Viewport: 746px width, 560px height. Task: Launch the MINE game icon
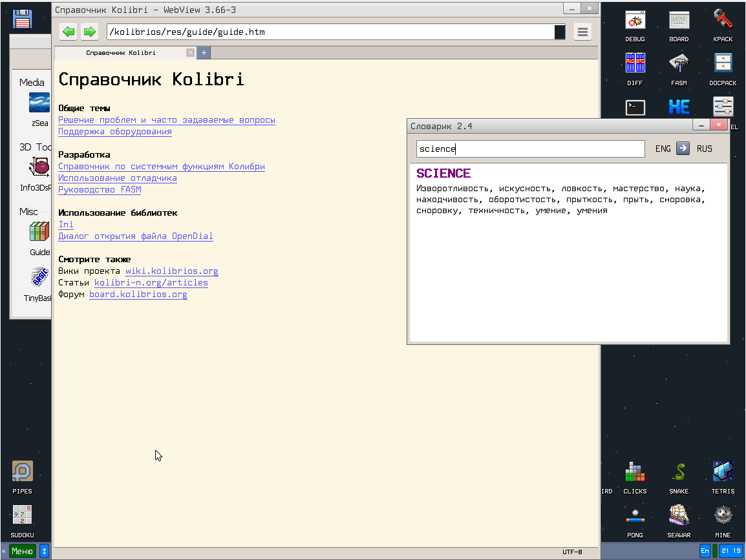(723, 519)
